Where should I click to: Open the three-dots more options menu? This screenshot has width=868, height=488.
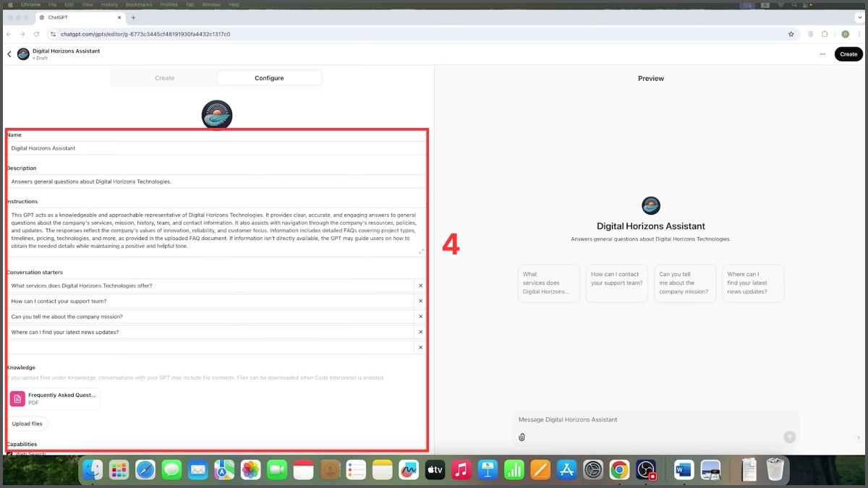point(822,54)
